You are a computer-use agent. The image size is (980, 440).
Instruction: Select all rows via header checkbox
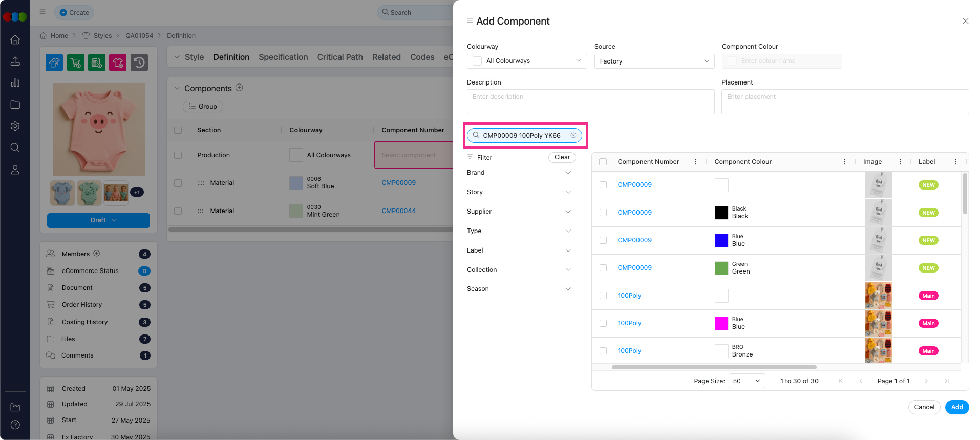(x=603, y=162)
